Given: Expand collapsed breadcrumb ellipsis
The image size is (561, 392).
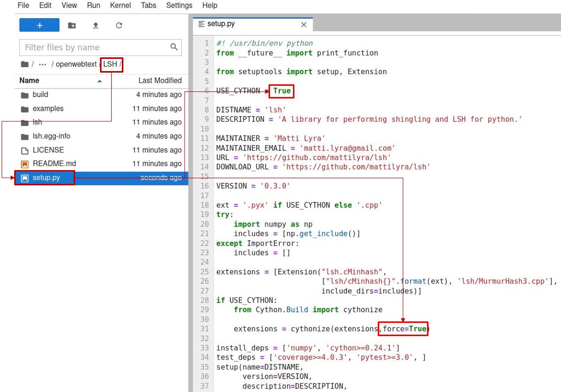Looking at the screenshot, I should click(43, 64).
